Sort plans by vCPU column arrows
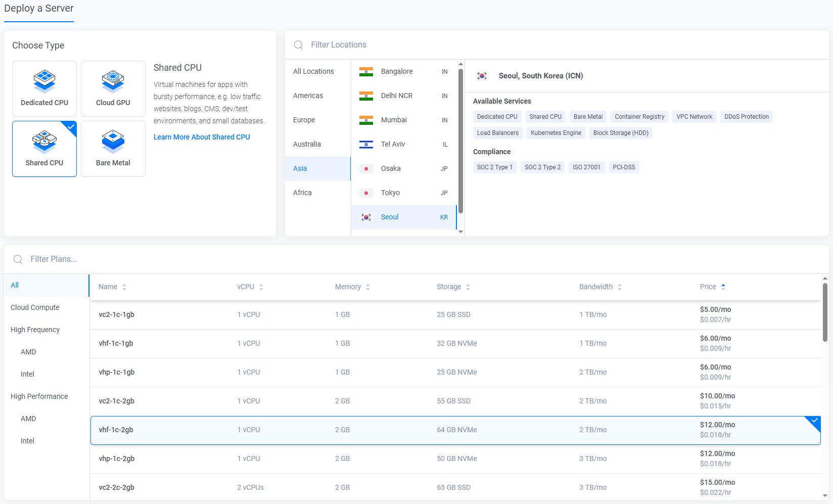Image resolution: width=833 pixels, height=504 pixels. click(x=261, y=287)
